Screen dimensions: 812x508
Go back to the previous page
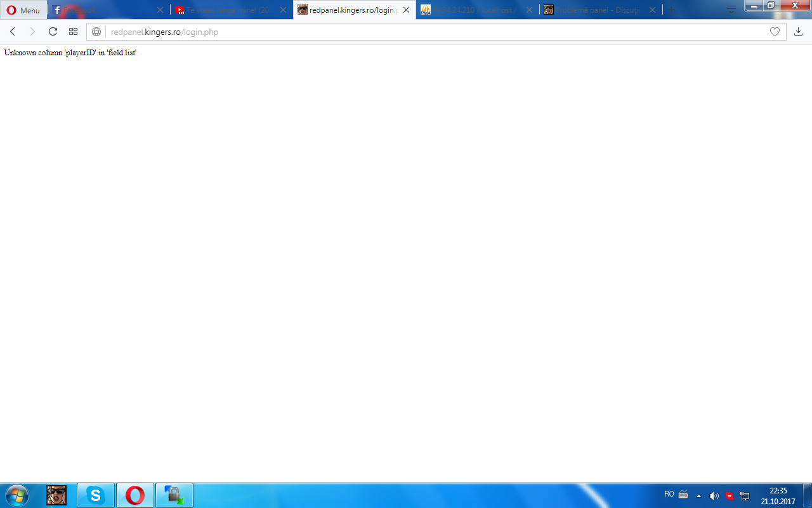click(13, 32)
